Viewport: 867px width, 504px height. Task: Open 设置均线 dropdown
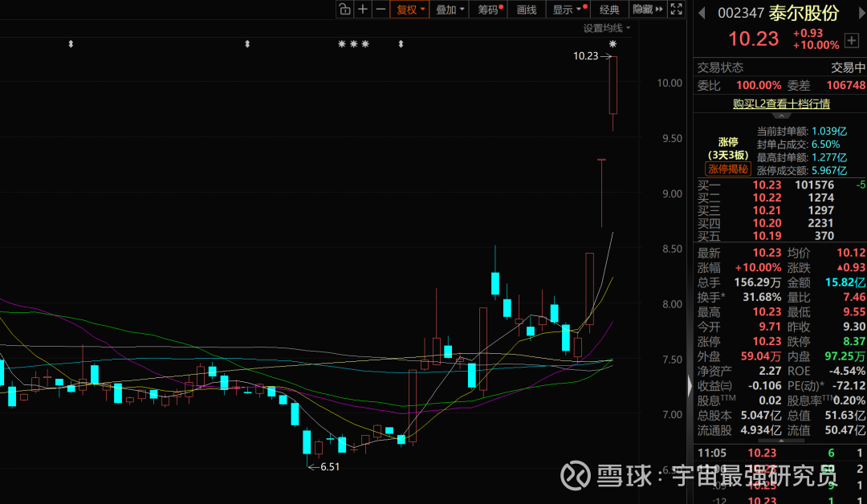[x=607, y=28]
